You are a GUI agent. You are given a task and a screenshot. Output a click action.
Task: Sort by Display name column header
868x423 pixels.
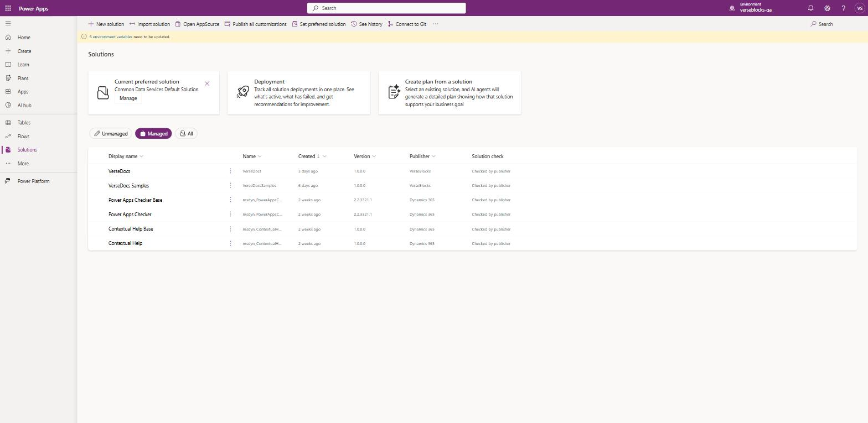click(126, 156)
